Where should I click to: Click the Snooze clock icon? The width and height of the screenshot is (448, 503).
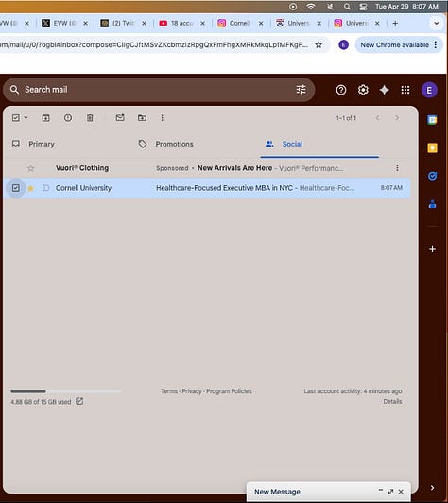pos(68,118)
